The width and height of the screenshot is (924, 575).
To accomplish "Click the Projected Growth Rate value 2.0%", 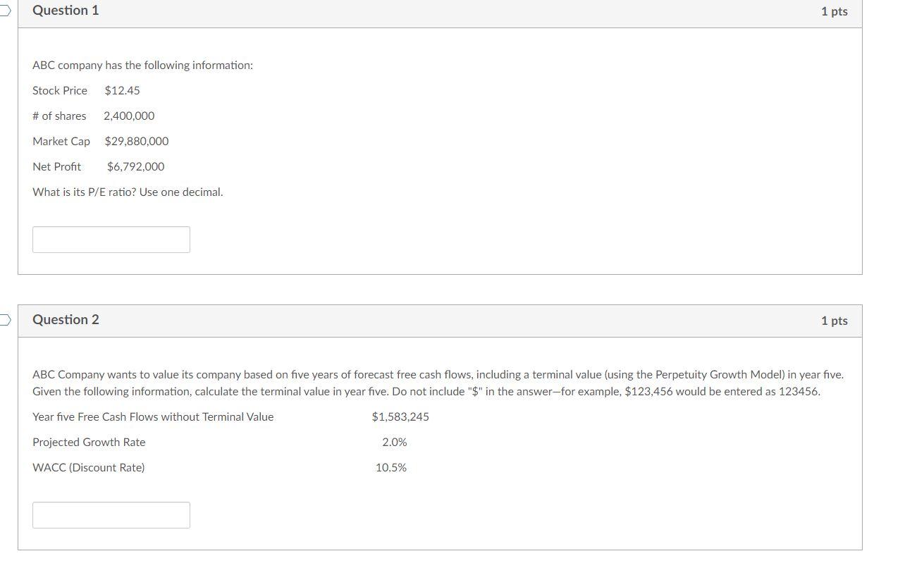I will [395, 442].
